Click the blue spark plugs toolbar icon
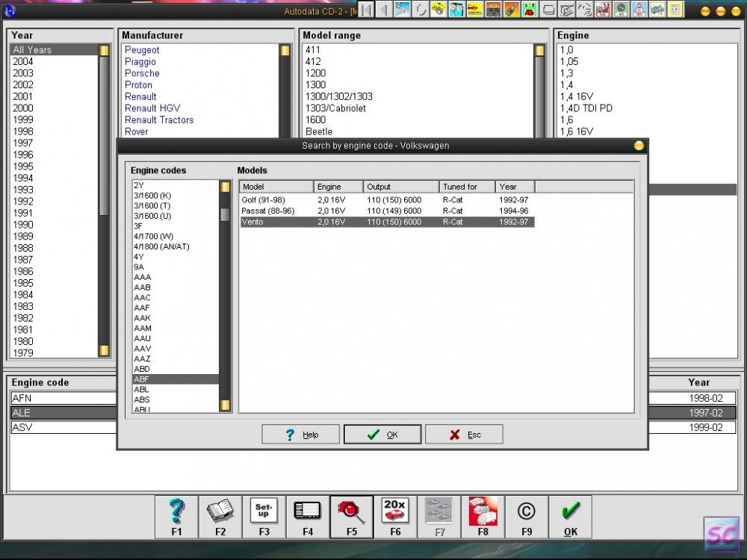This screenshot has width=747, height=560. pyautogui.click(x=402, y=9)
